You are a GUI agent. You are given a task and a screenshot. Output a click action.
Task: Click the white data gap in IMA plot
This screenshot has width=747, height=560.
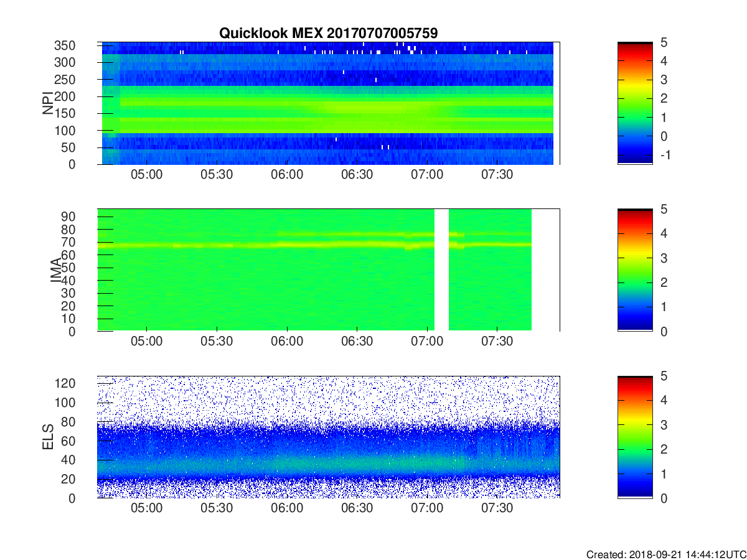(441, 270)
